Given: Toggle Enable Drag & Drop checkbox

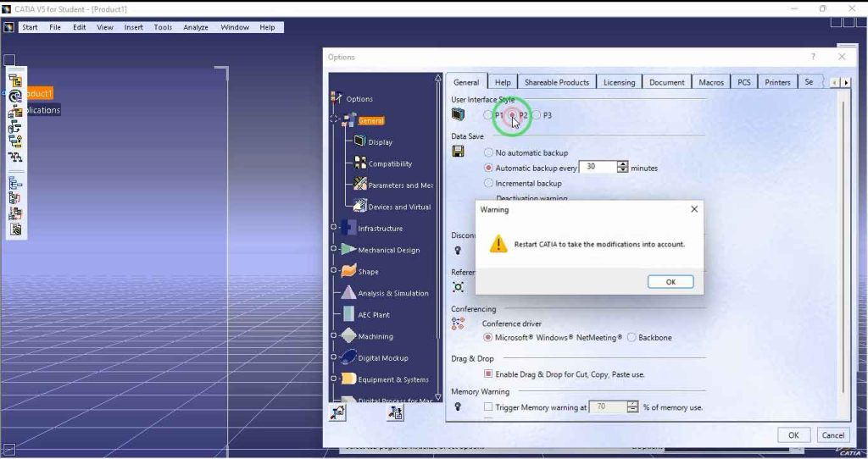Looking at the screenshot, I should [x=488, y=373].
